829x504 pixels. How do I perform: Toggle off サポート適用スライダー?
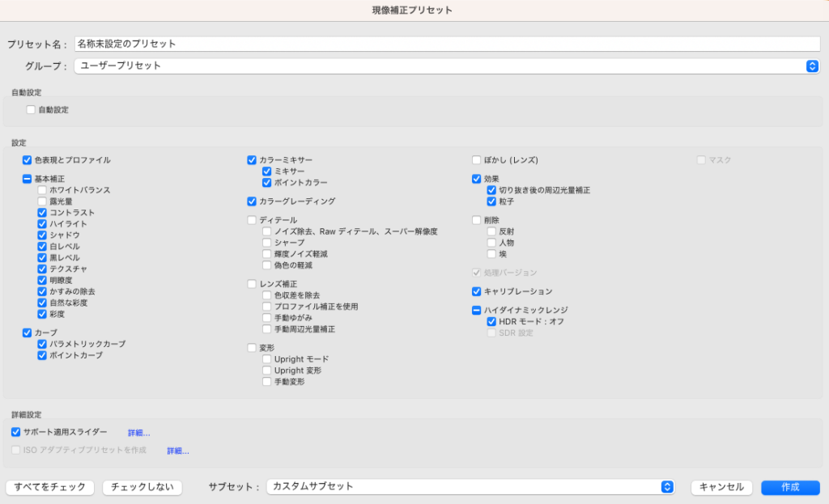pos(15,432)
